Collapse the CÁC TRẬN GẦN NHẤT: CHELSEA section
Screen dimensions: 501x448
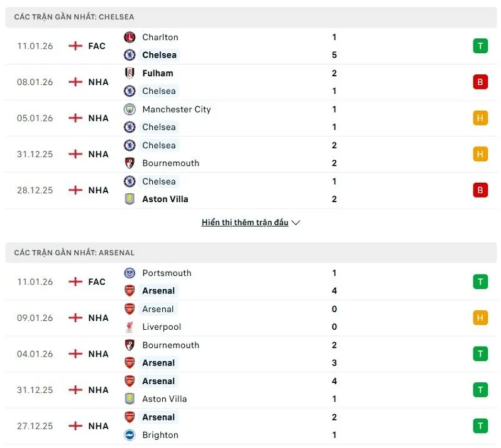(75, 17)
